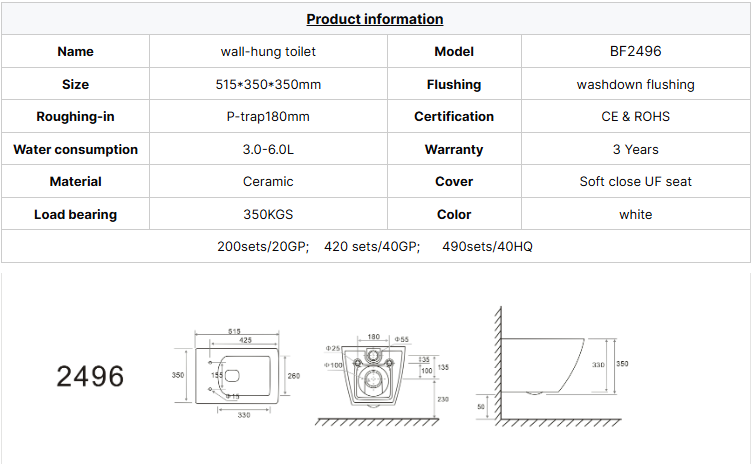
Task: Click the "wall-hung toilet" name value
Action: tap(268, 51)
